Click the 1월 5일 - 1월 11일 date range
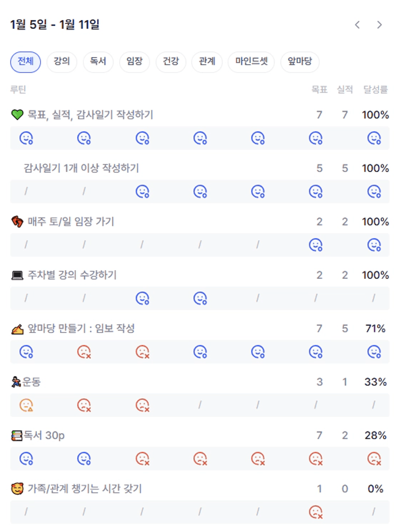 (x=55, y=25)
